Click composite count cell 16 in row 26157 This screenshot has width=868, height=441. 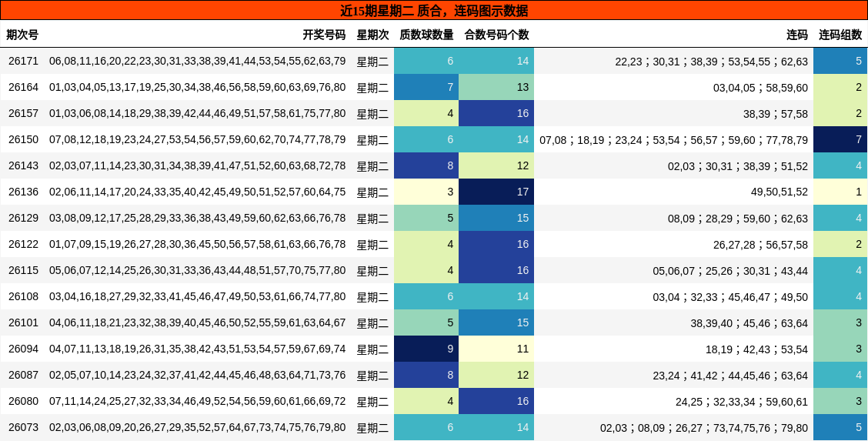pos(496,113)
